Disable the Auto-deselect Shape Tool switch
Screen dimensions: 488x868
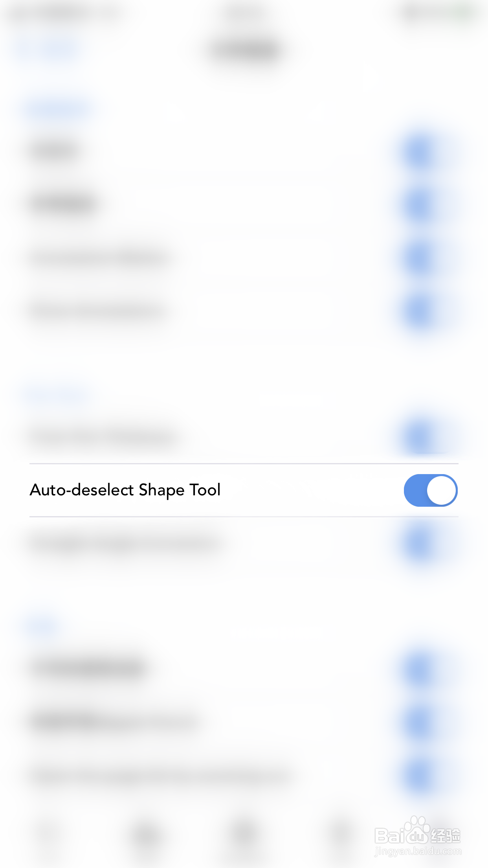[x=431, y=490]
